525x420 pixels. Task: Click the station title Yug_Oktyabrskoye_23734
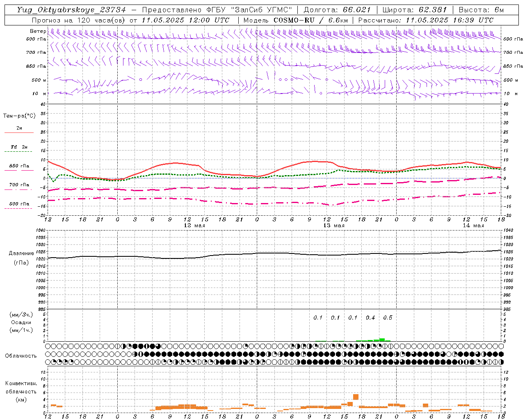(71, 10)
